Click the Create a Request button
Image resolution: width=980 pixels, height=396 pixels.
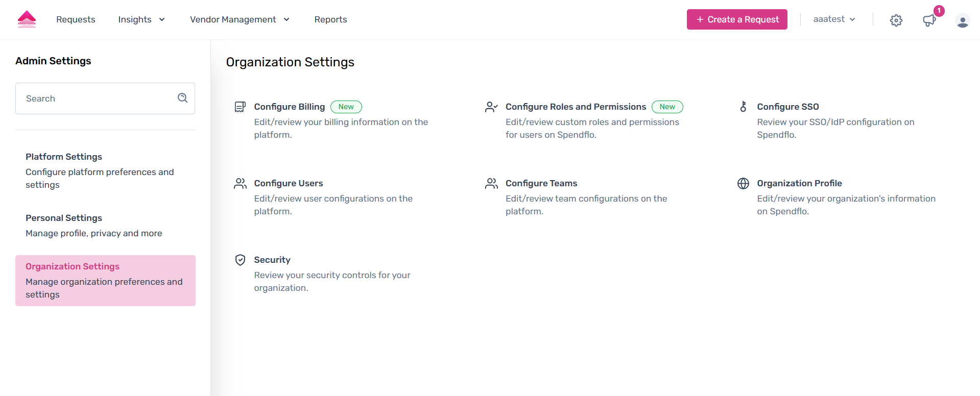(x=736, y=19)
